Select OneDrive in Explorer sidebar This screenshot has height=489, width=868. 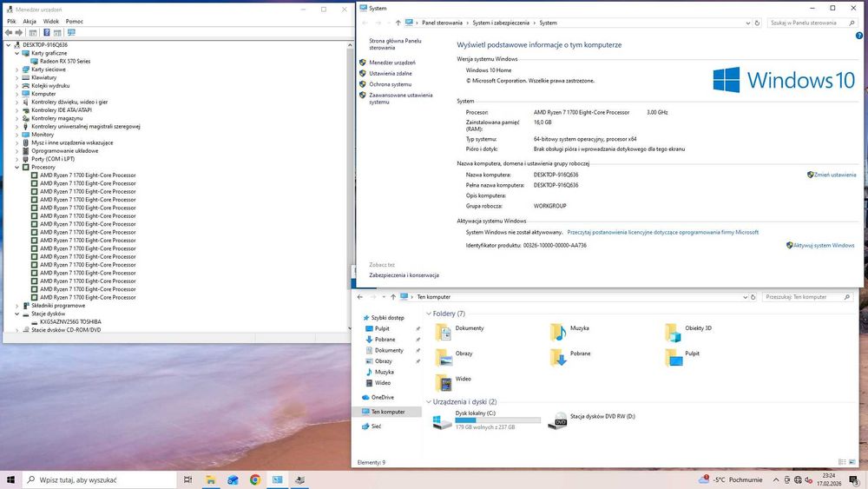click(383, 398)
